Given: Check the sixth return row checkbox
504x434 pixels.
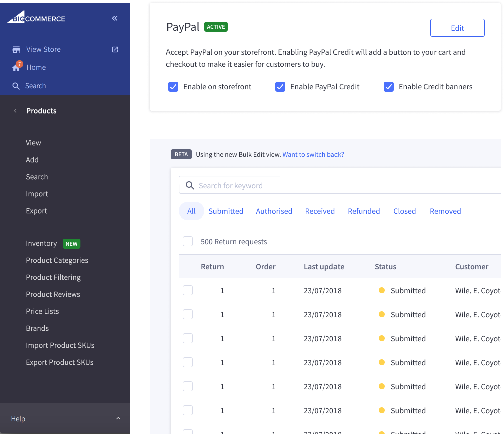Looking at the screenshot, I should pos(188,410).
